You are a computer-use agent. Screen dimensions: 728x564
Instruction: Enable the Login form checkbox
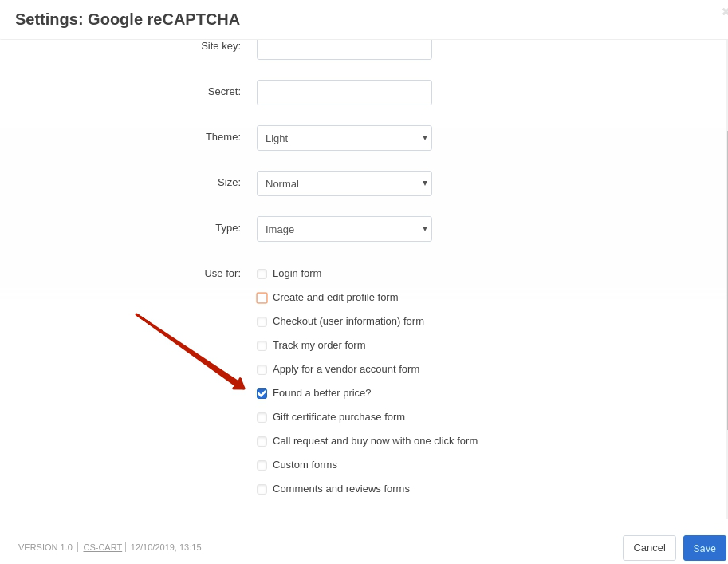262,274
